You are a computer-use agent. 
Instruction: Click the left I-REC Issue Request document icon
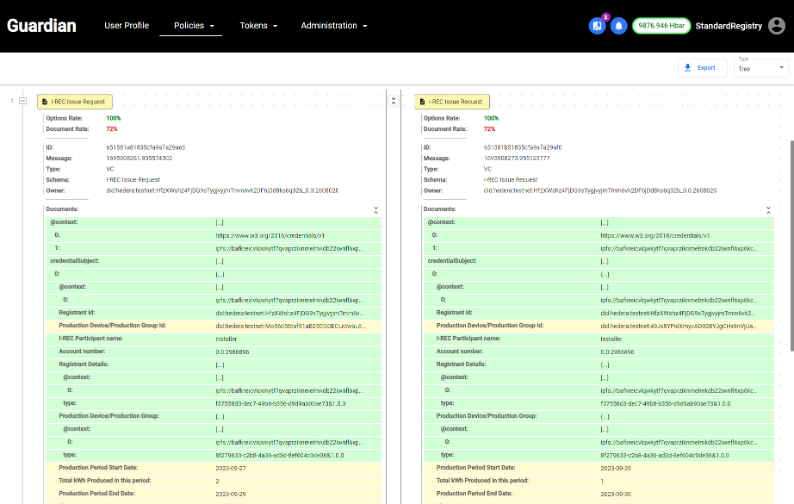[x=45, y=101]
